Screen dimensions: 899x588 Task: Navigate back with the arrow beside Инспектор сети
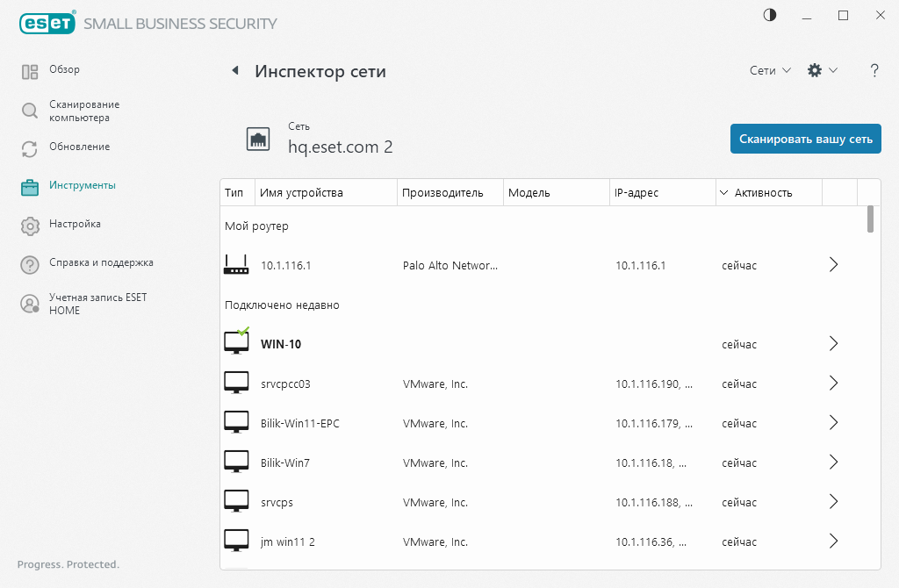[x=235, y=70]
